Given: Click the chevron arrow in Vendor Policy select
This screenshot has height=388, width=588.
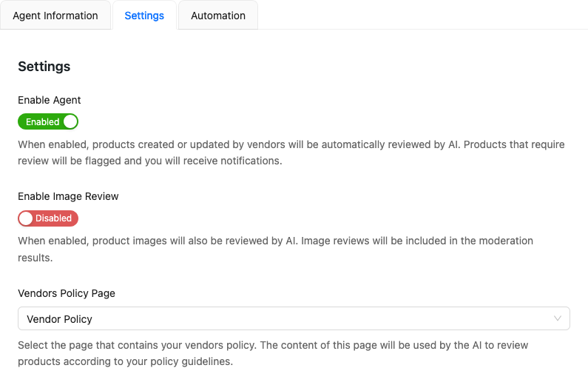Looking at the screenshot, I should 558,318.
